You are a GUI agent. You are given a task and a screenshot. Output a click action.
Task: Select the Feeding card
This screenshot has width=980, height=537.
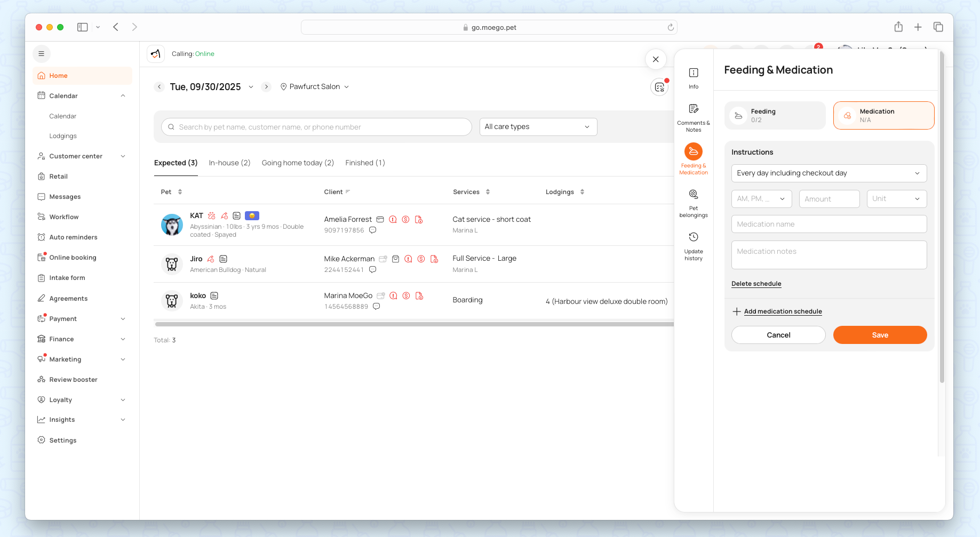[775, 115]
